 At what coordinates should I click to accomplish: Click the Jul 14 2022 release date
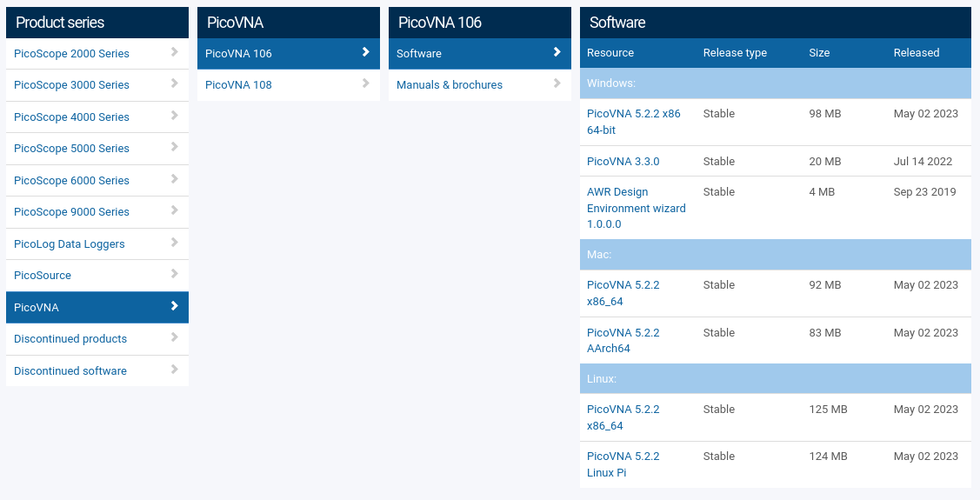923,161
